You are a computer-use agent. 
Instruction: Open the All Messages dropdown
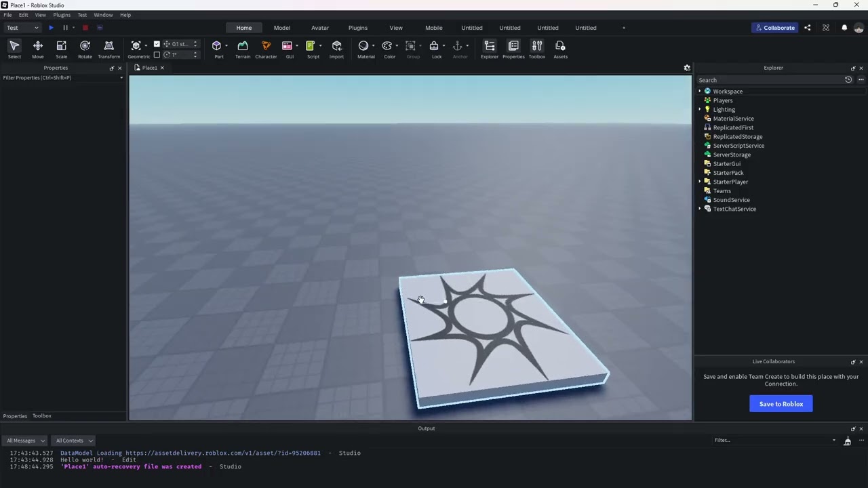(26, 441)
